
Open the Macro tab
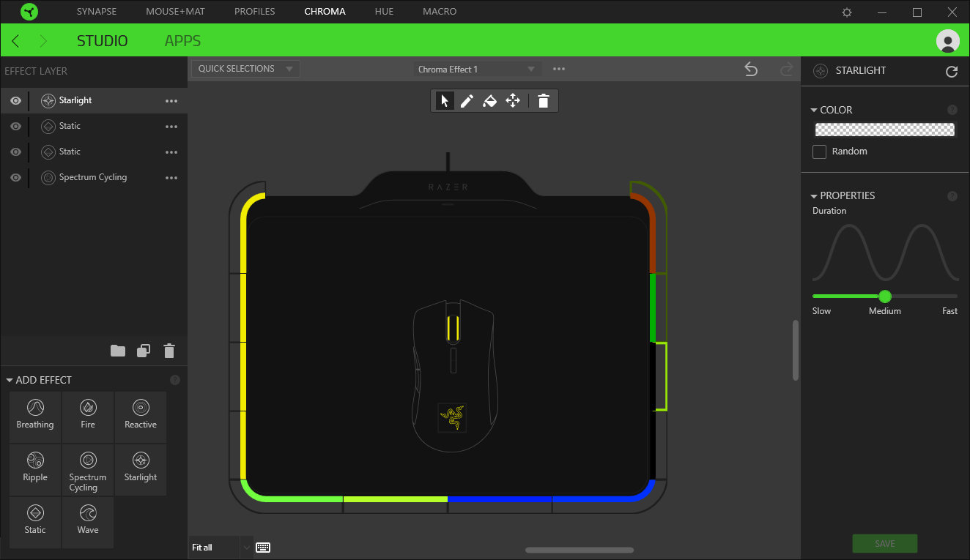coord(440,12)
